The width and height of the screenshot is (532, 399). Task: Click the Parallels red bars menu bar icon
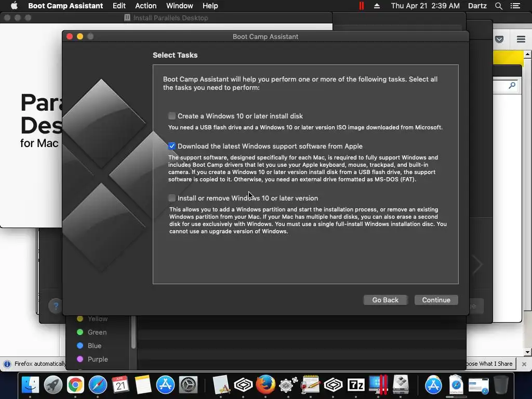tap(362, 6)
